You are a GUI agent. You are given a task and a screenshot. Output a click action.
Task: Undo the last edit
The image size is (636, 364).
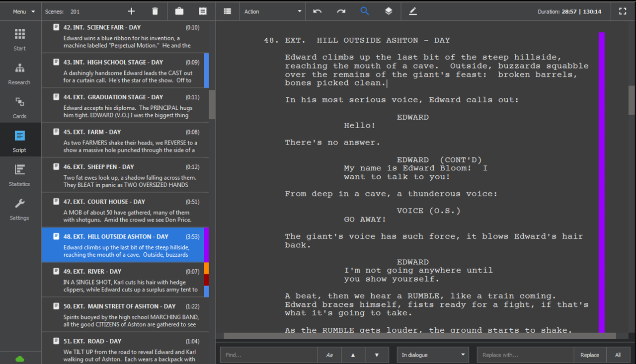[x=318, y=10]
